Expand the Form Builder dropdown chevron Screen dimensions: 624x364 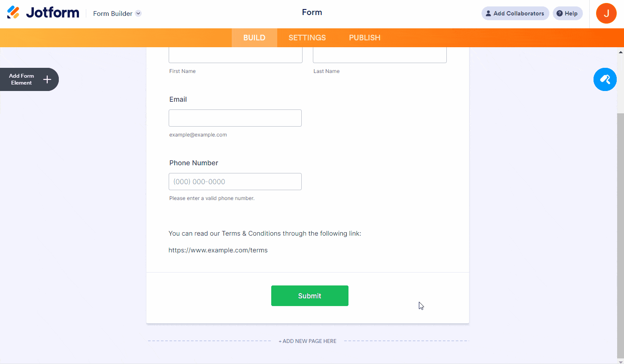[x=138, y=13]
